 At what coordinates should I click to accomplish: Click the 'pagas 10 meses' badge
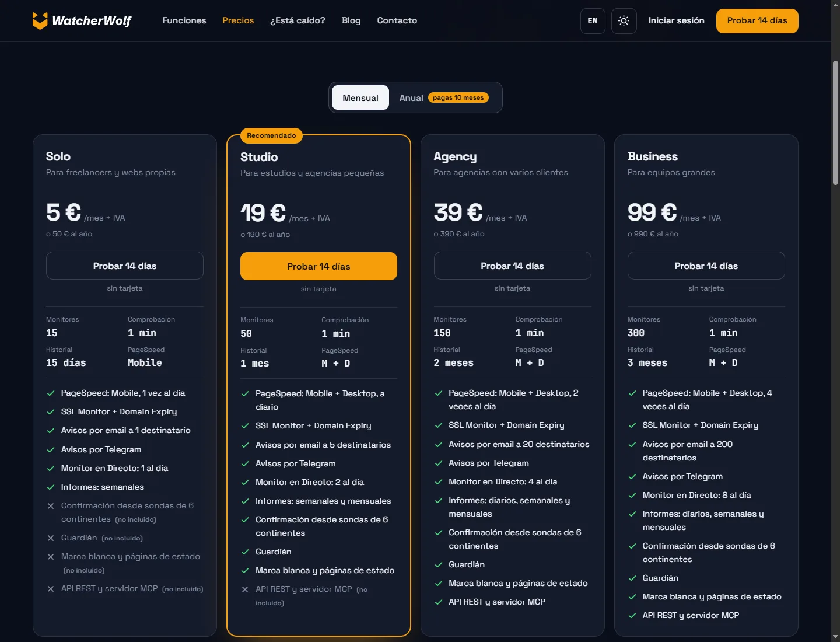[x=459, y=97]
